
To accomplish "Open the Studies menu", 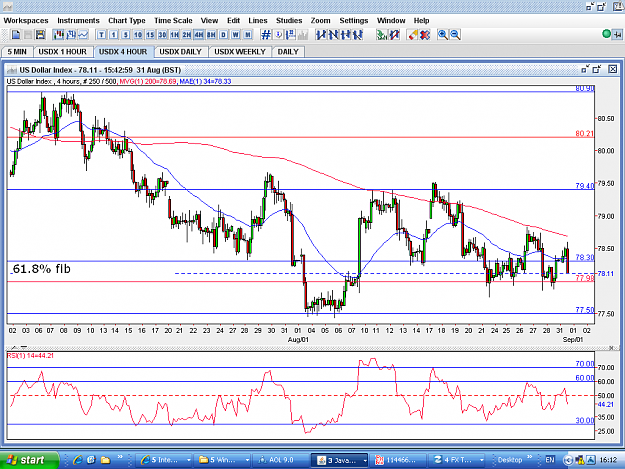I will (289, 21).
